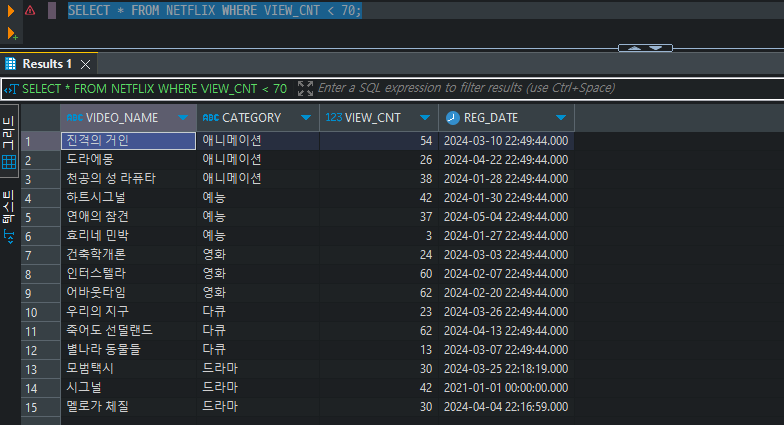Select category '영화' for 건축학개론
Viewport: 784px width, 425px height.
pos(258,255)
